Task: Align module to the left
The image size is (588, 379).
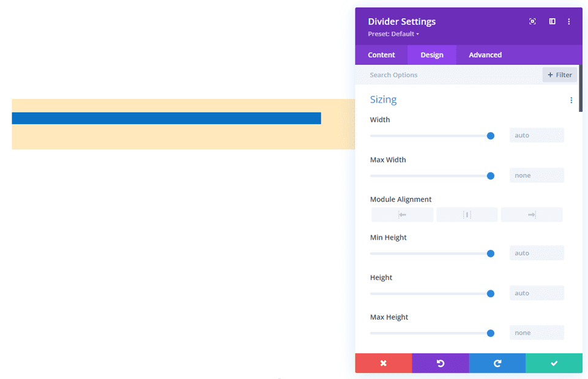Action: (x=403, y=215)
